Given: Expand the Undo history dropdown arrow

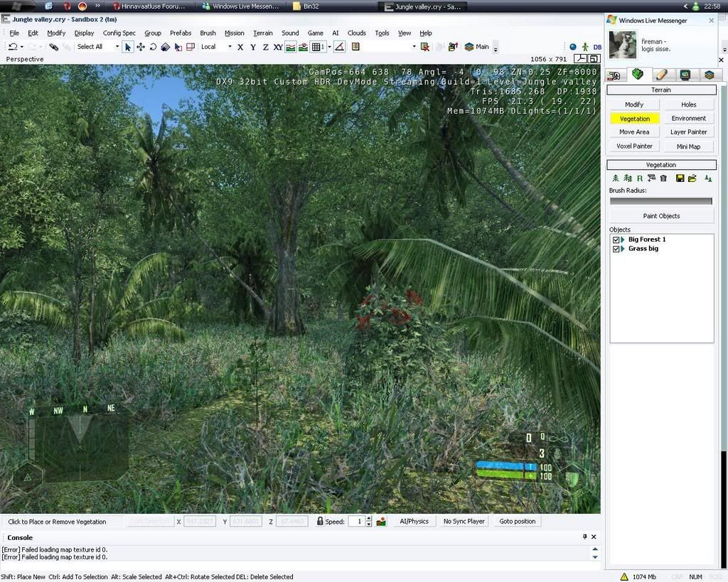Looking at the screenshot, I should pos(22,47).
